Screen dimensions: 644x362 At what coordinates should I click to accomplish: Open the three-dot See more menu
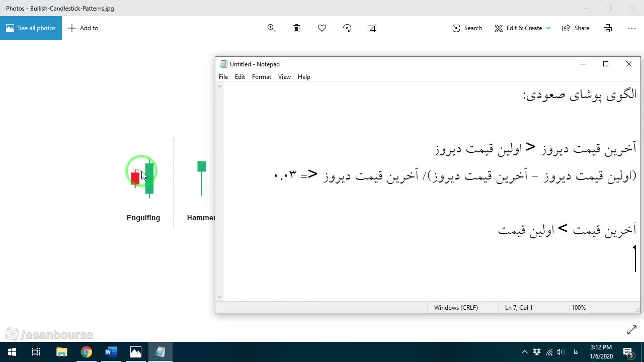coord(632,28)
